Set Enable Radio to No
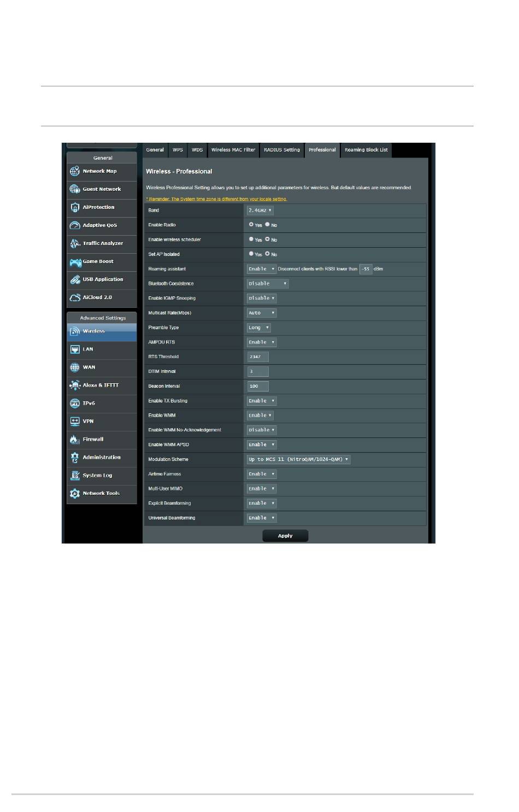519x812 pixels. coord(267,225)
